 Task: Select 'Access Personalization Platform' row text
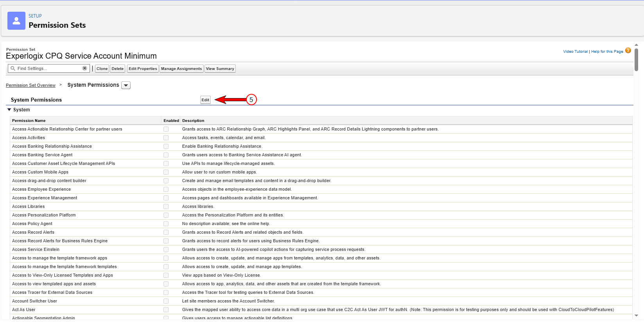click(44, 215)
